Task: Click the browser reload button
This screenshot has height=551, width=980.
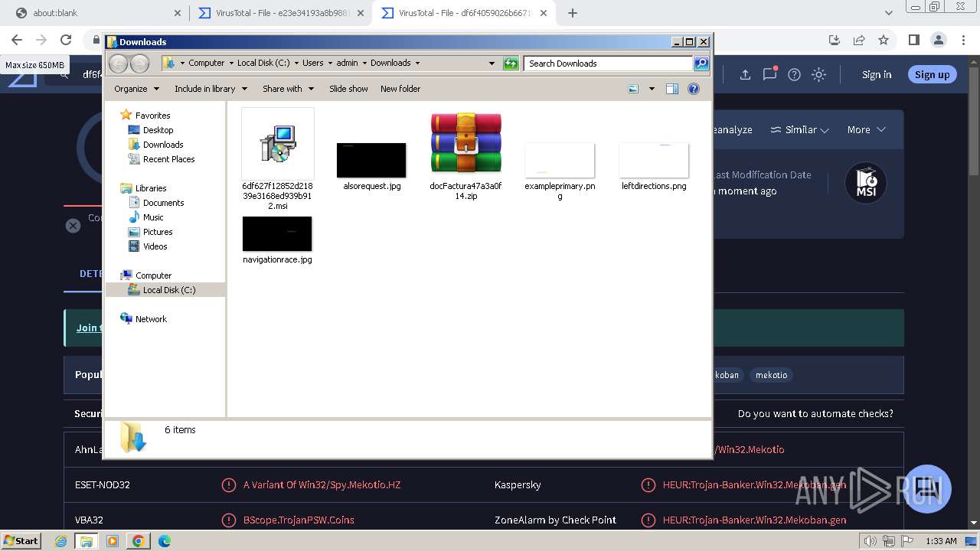Action: pyautogui.click(x=66, y=40)
